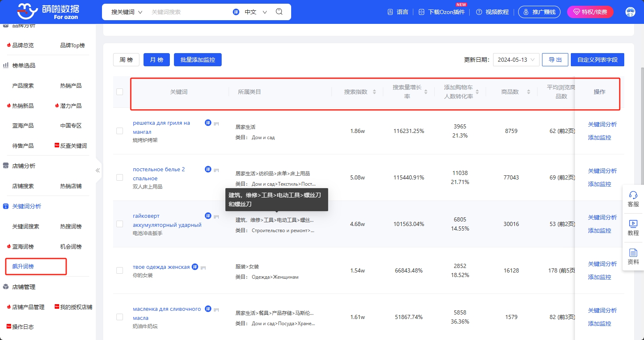Image resolution: width=644 pixels, height=340 pixels.
Task: Open 热销产品 in the sidebar
Action: (71, 86)
